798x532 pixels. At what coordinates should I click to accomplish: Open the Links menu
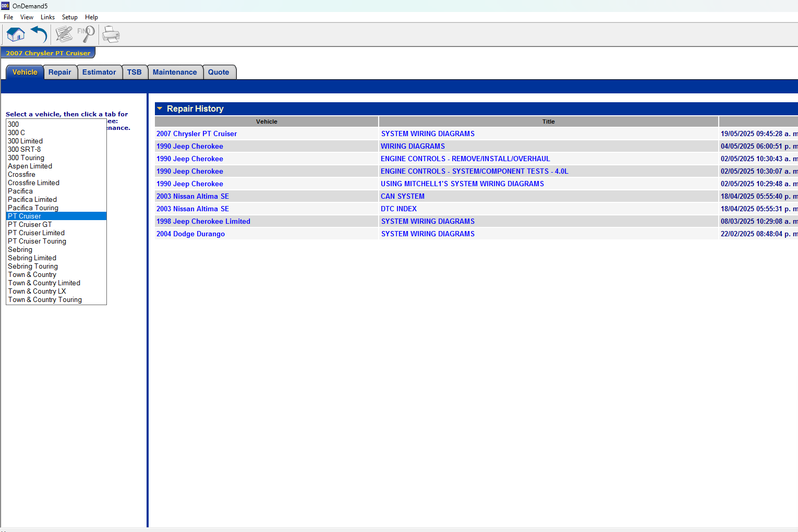click(47, 17)
